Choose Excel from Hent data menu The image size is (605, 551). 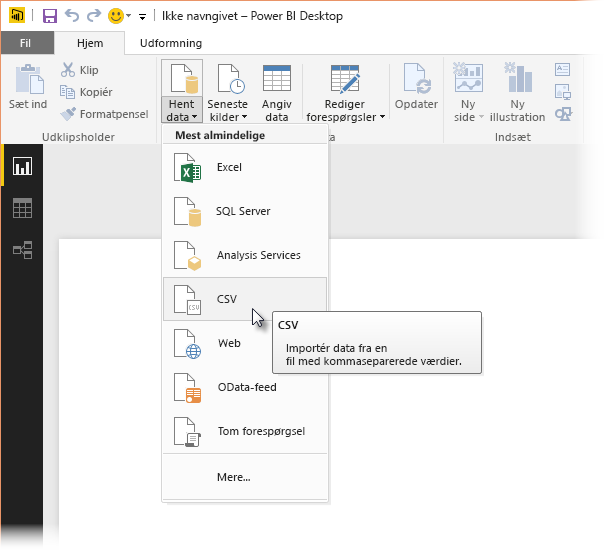point(245,167)
